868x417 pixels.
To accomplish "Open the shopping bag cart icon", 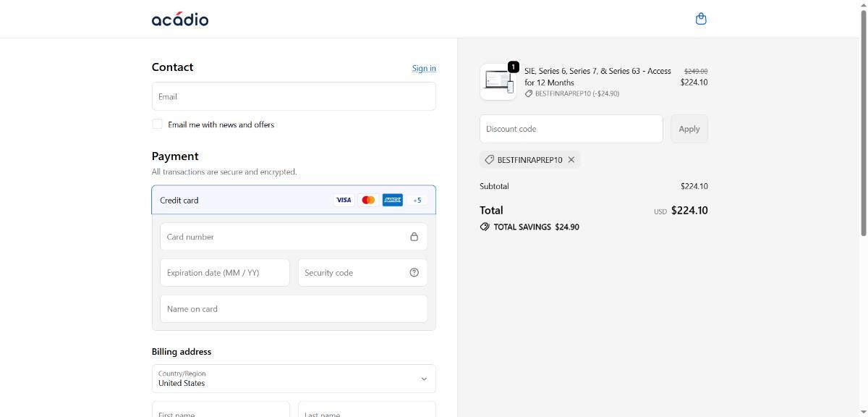I will 700,19.
